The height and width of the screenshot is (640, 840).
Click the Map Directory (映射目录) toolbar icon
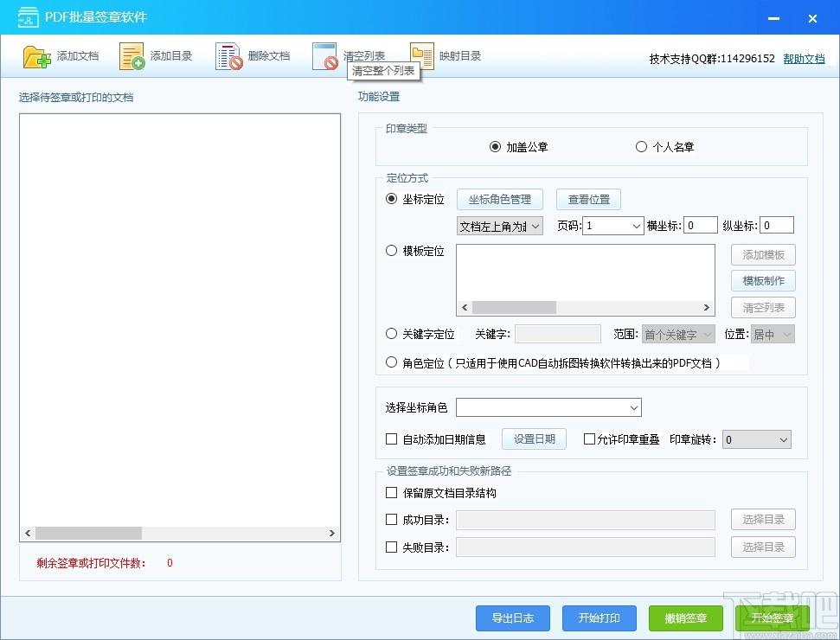421,56
